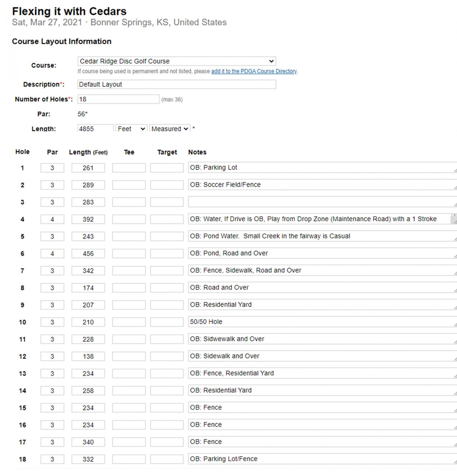This screenshot has width=457, height=476.
Task: Follow the add it to PDGA Course Directory link
Action: tap(254, 71)
